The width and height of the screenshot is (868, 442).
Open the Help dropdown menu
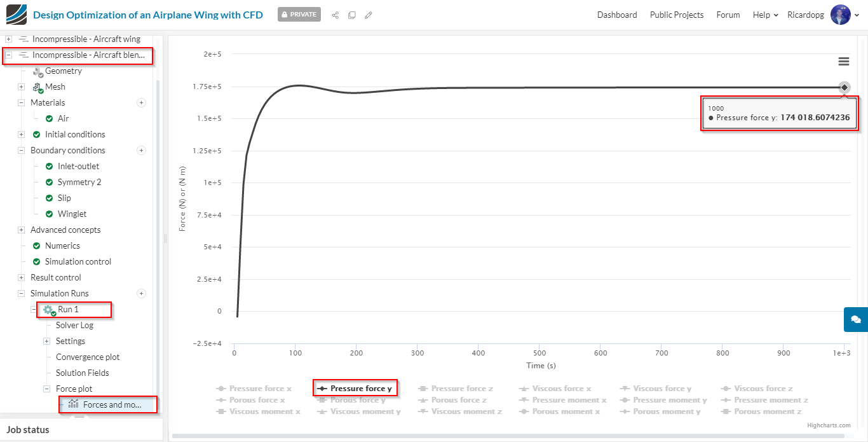pyautogui.click(x=765, y=15)
